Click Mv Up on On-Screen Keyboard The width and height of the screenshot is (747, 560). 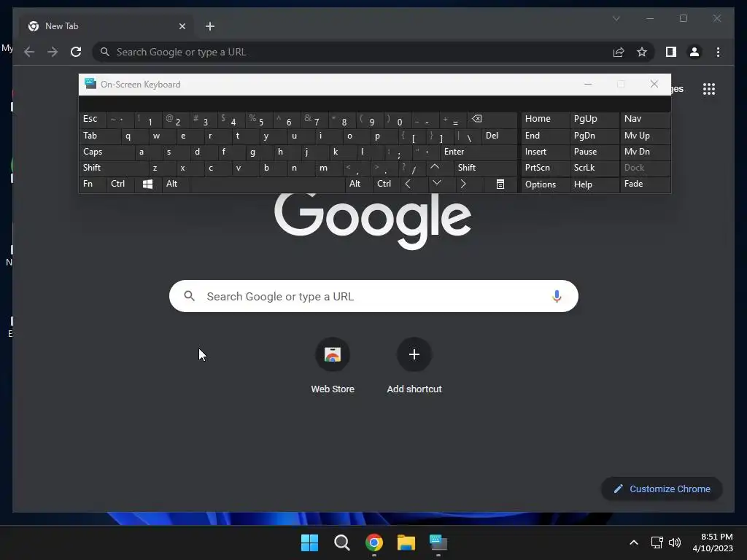[x=645, y=136]
